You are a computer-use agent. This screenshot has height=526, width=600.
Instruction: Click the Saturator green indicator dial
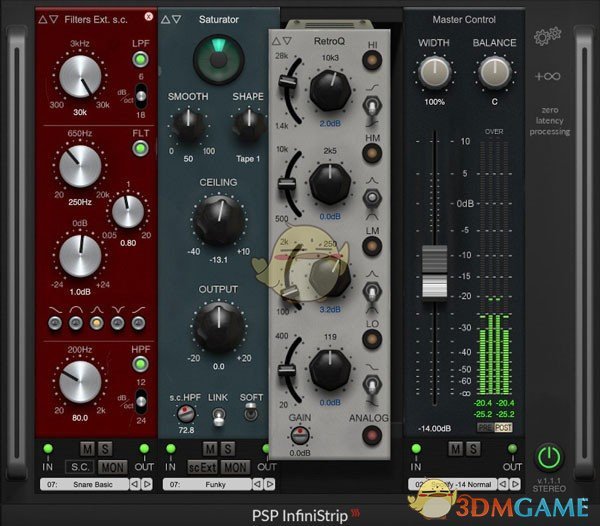click(218, 60)
